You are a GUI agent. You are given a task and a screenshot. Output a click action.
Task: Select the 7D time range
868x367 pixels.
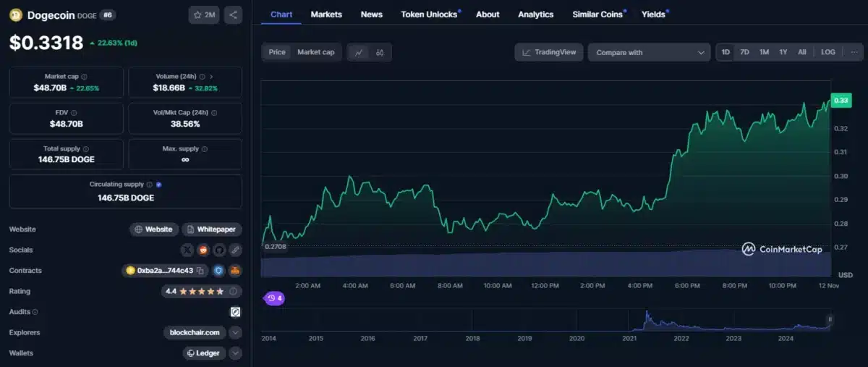point(744,52)
